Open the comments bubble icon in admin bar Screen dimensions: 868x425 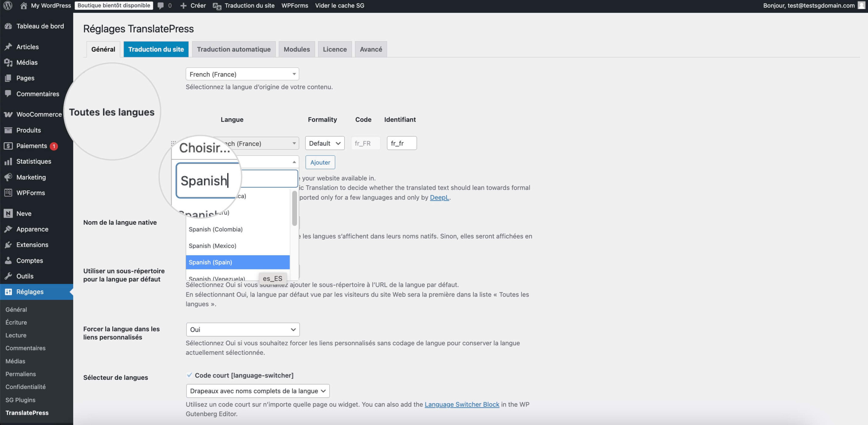[x=161, y=6]
